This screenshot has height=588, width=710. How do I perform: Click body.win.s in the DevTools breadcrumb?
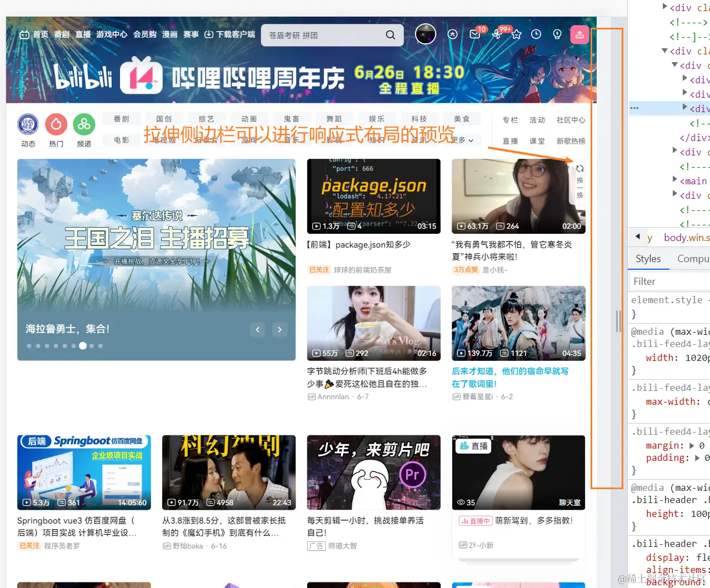point(687,238)
